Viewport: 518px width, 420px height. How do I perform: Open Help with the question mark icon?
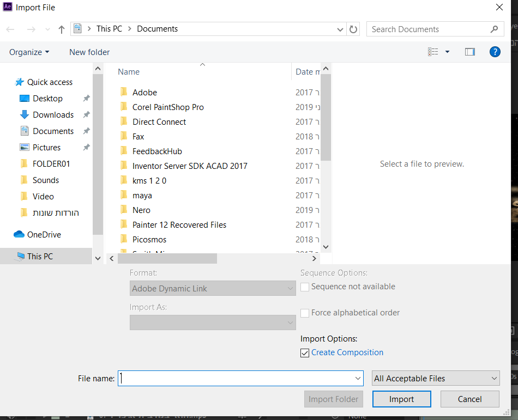495,52
